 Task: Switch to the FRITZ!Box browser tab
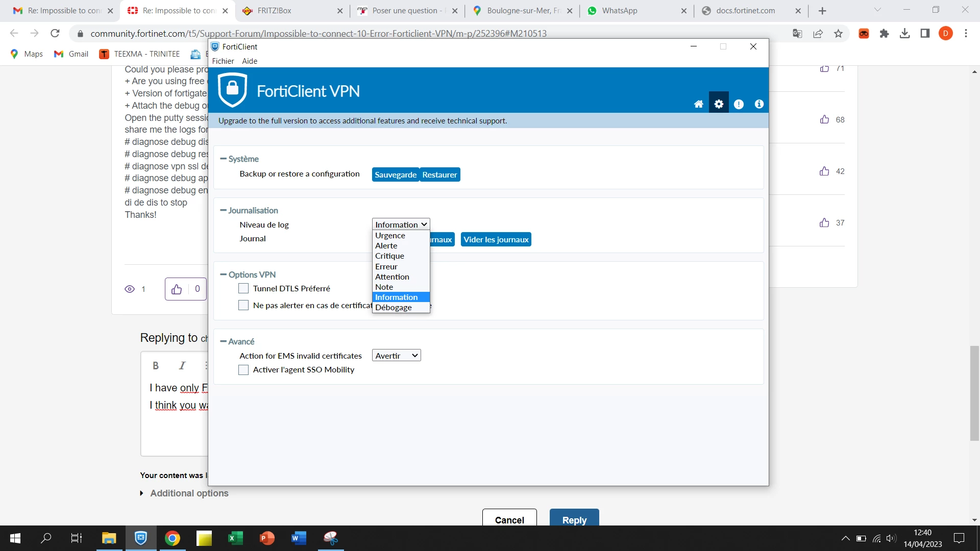pos(292,11)
